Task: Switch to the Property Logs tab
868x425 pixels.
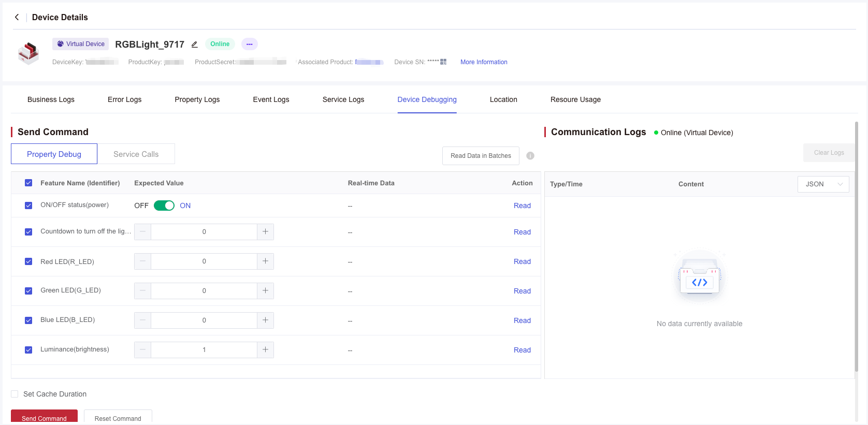Action: [197, 99]
